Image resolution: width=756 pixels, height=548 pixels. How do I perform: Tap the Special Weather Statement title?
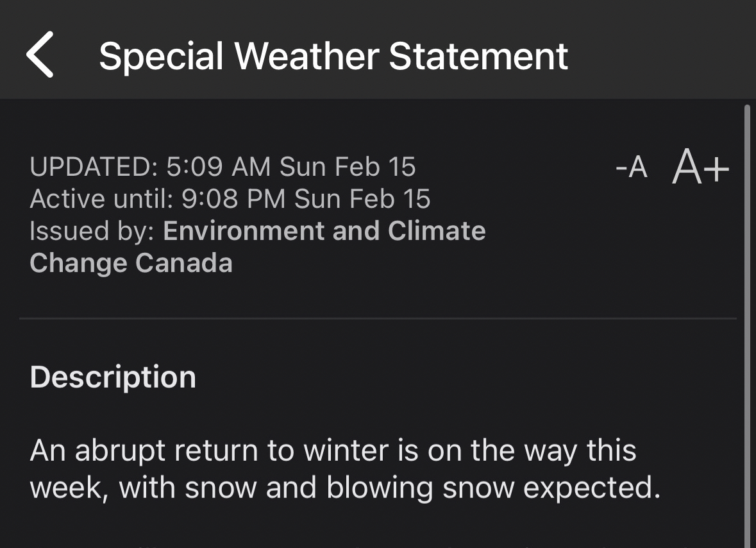pos(333,56)
